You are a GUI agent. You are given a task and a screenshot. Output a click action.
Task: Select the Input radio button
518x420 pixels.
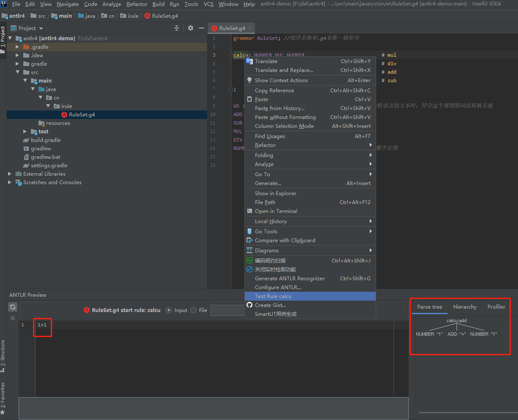[169, 310]
